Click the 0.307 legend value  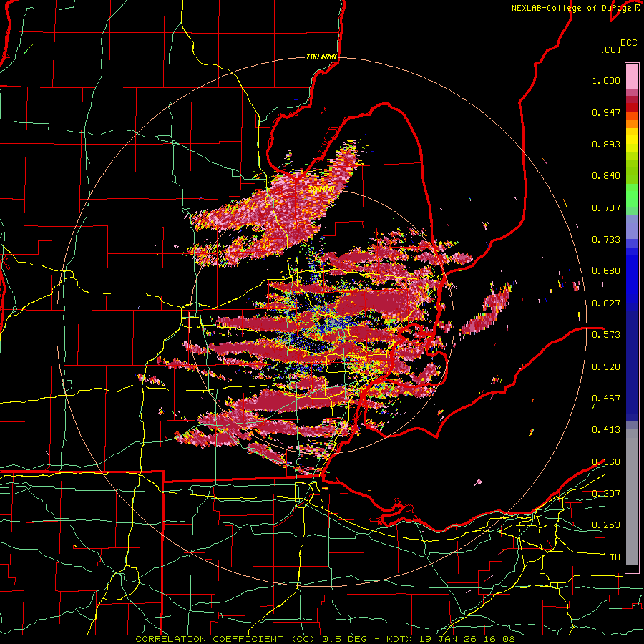606,494
